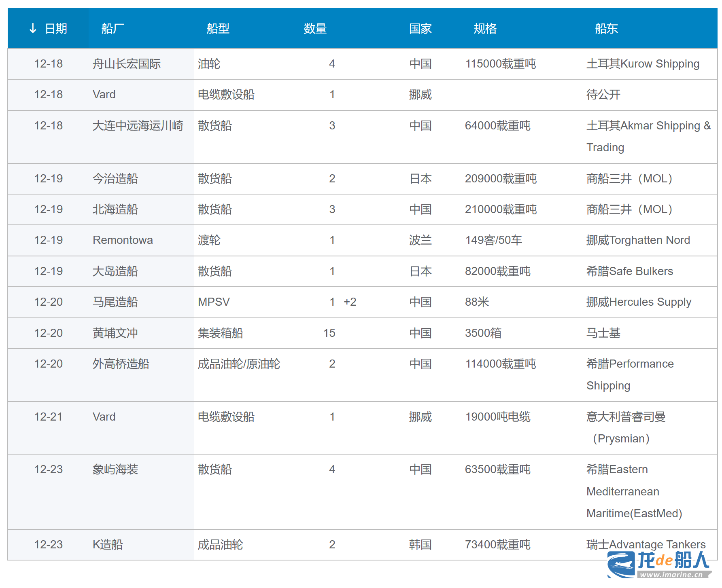Select the cell 19000吨电缆
The width and height of the screenshot is (722, 588).
pyautogui.click(x=498, y=417)
